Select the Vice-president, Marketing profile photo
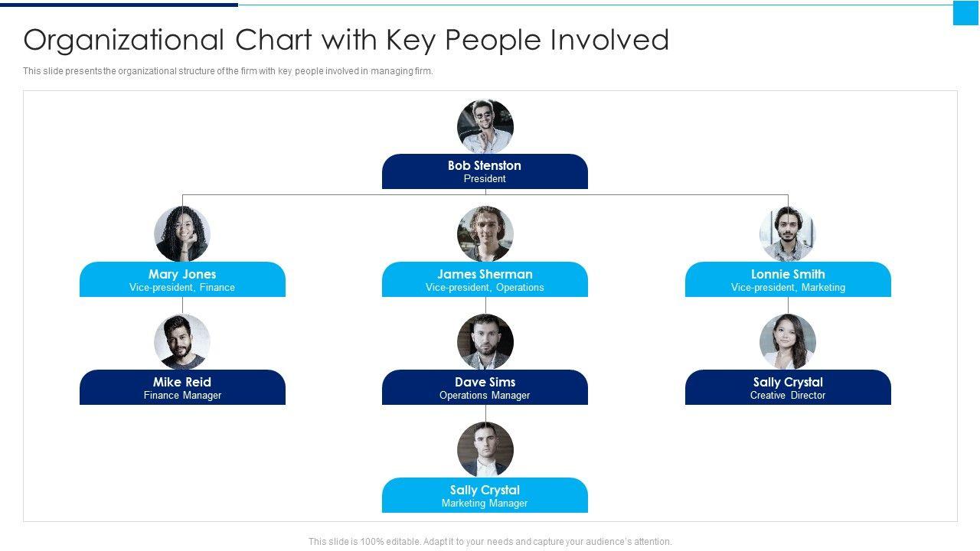 [x=788, y=234]
